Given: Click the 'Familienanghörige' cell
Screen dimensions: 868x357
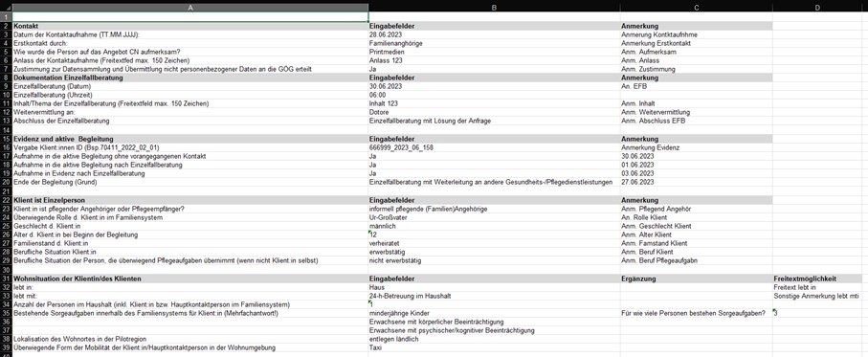Looking at the screenshot, I should [x=494, y=43].
